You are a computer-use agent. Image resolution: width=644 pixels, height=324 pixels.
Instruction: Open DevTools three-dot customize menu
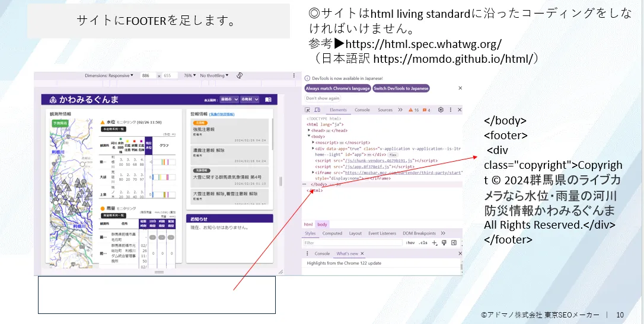pyautogui.click(x=451, y=110)
